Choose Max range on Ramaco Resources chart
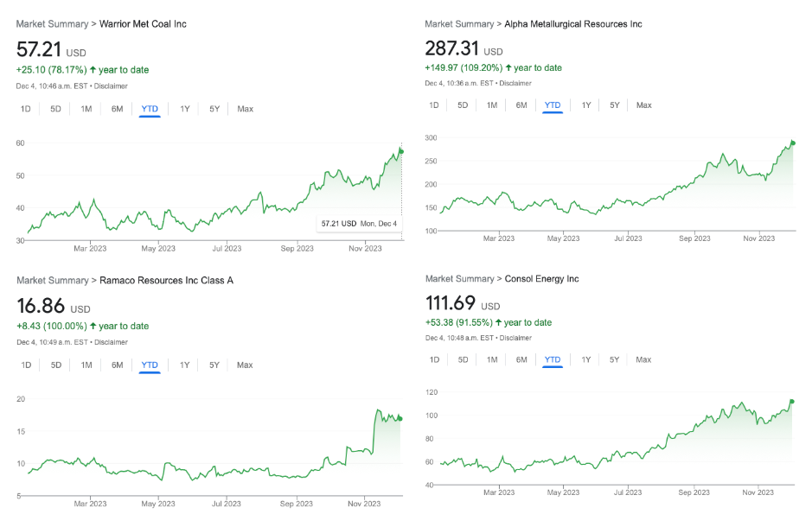The width and height of the screenshot is (812, 527). coord(245,365)
